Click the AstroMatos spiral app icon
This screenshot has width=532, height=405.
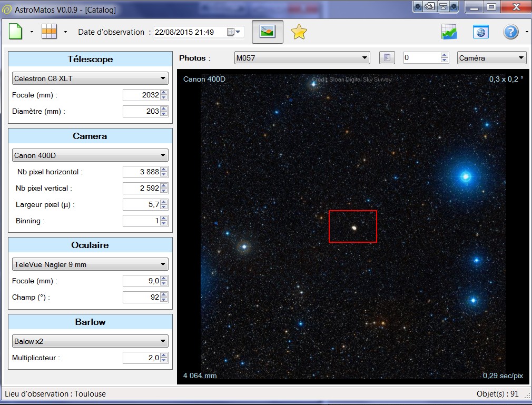click(6, 9)
